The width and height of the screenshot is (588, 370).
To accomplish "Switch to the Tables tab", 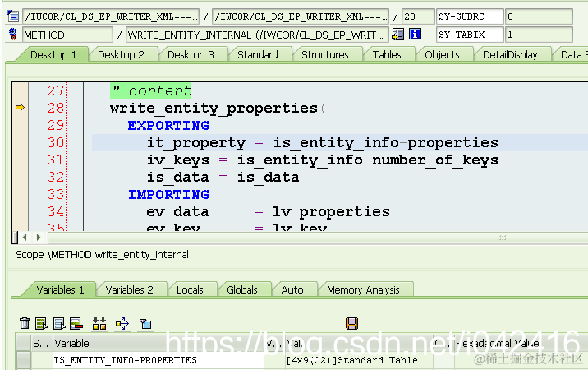I will coord(387,55).
